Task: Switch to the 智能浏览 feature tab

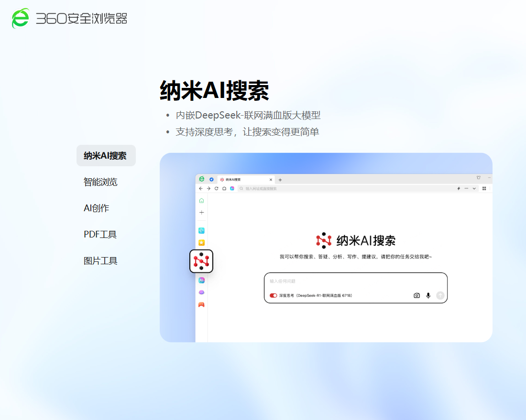Action: point(100,182)
